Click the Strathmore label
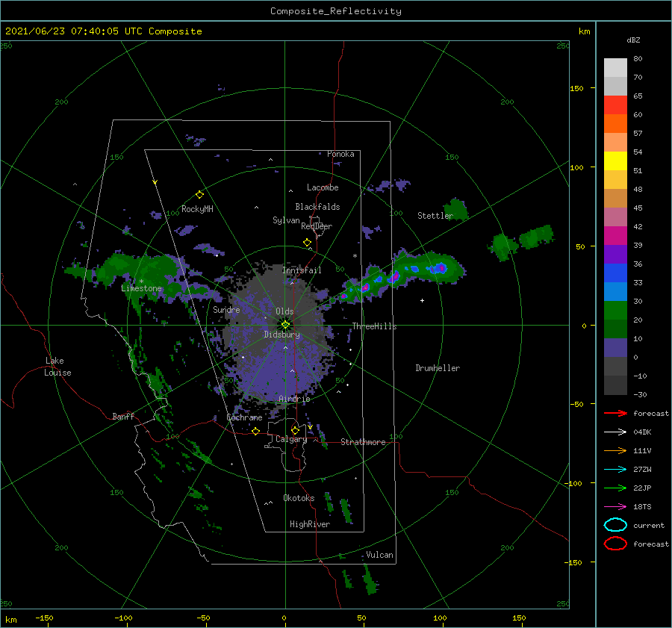 click(x=363, y=442)
